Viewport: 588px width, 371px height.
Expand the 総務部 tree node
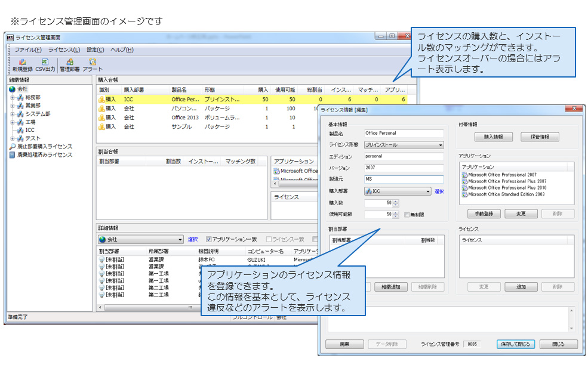[13, 97]
